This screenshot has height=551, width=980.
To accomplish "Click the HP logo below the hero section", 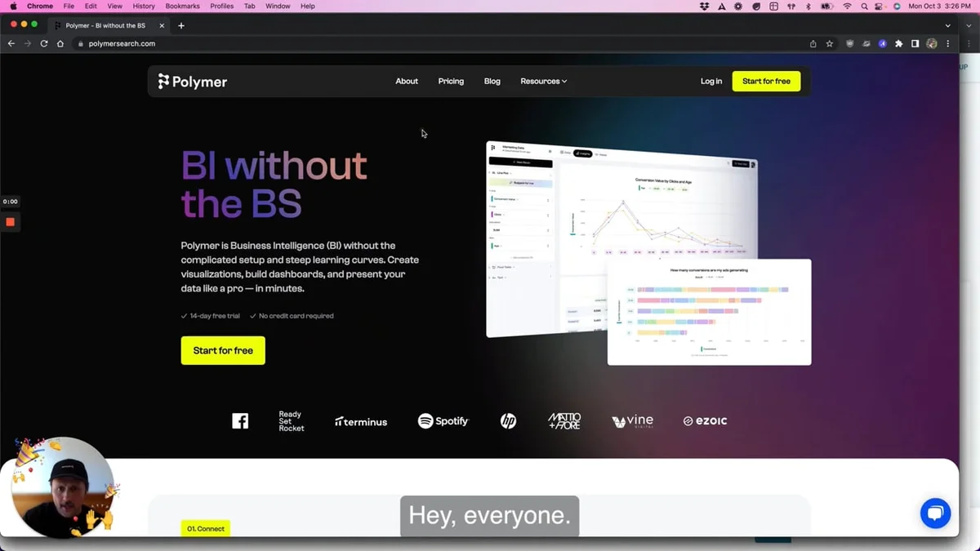I will pos(507,421).
